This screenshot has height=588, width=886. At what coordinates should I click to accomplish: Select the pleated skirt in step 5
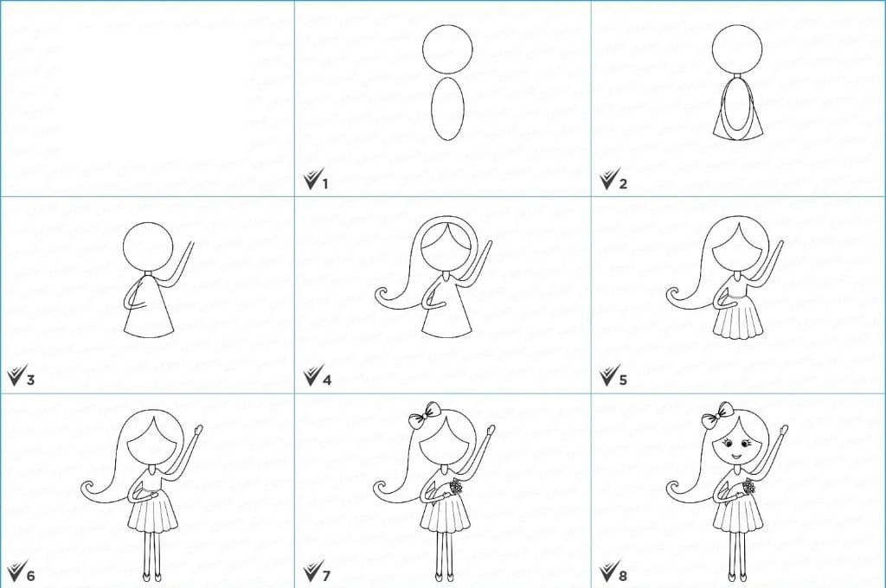click(737, 318)
